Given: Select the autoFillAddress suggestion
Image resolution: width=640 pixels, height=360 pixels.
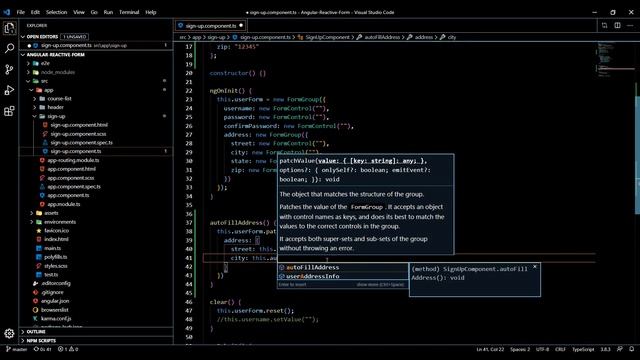Looking at the screenshot, I should click(x=343, y=267).
